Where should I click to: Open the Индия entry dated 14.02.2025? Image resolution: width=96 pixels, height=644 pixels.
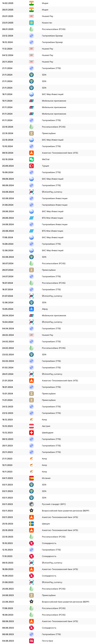click(49, 3)
